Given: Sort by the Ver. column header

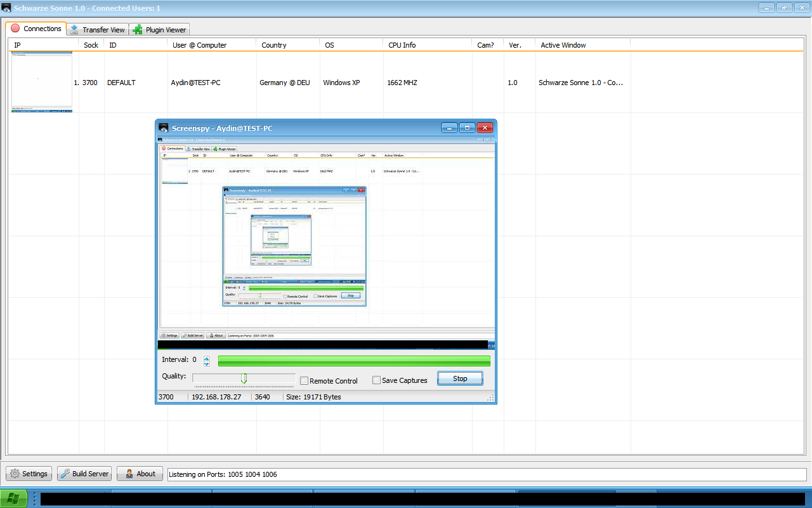Looking at the screenshot, I should (x=520, y=45).
